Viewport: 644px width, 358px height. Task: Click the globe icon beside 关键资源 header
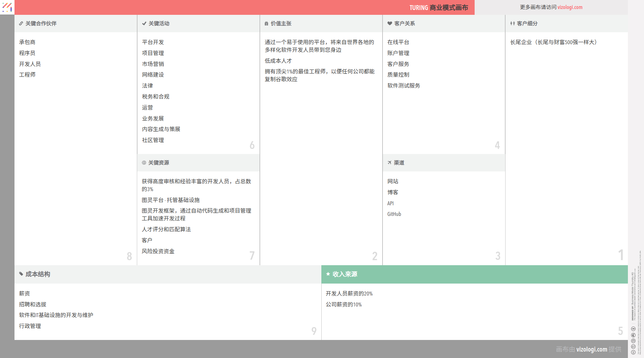pyautogui.click(x=144, y=163)
